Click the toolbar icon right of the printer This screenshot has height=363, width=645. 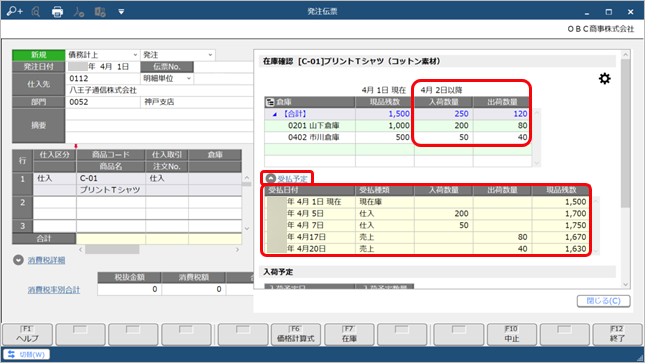click(x=79, y=12)
